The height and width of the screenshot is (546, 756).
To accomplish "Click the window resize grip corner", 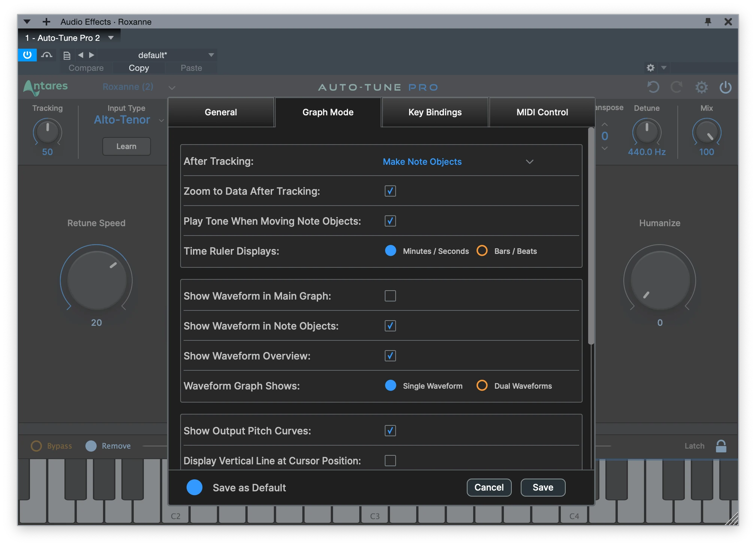I will click(x=732, y=519).
